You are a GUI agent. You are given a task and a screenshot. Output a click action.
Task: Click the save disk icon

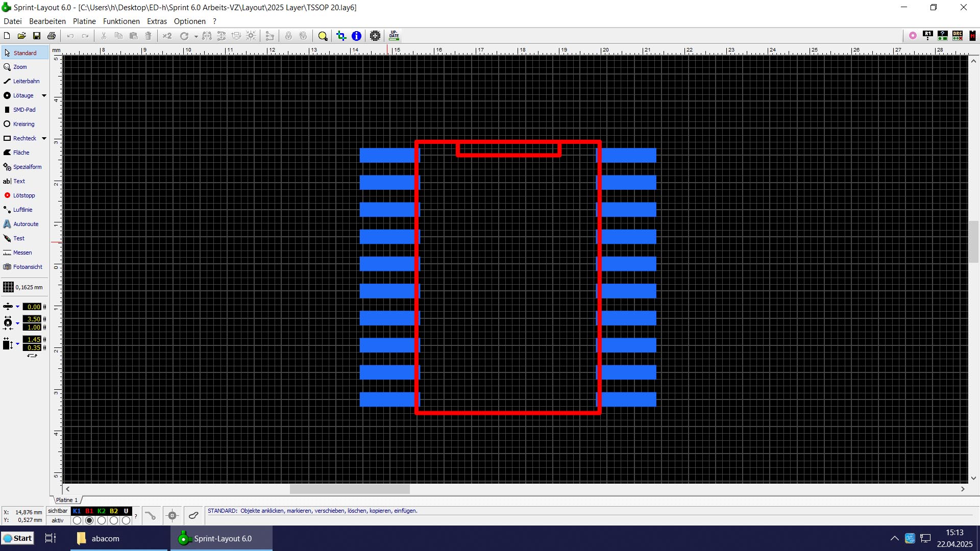(37, 36)
